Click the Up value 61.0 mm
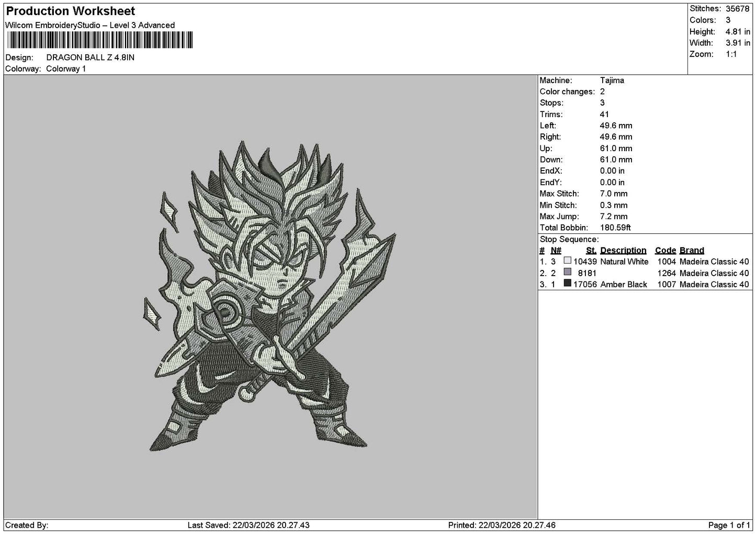 [x=616, y=149]
